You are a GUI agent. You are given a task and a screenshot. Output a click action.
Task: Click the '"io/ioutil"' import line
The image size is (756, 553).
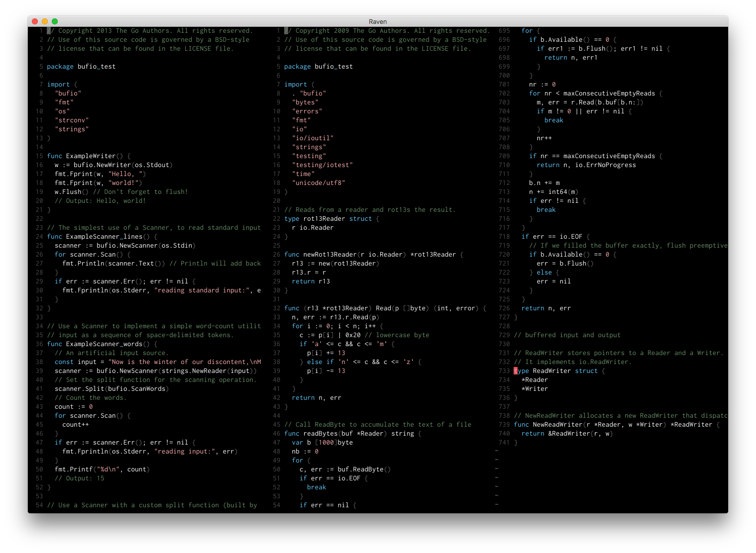[313, 138]
